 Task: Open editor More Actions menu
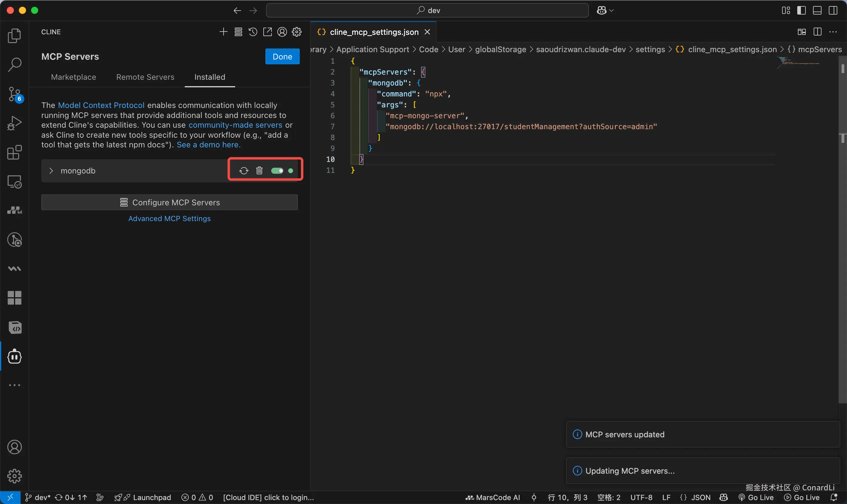833,32
